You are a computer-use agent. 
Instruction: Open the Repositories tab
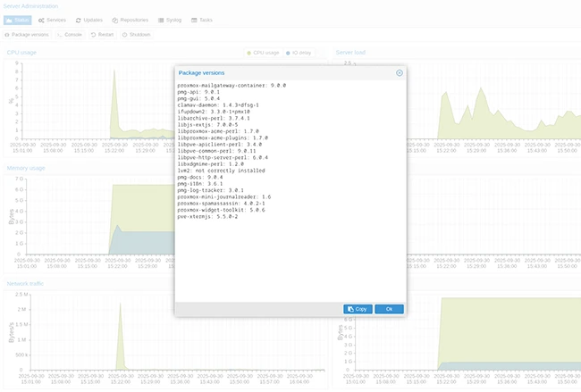click(x=131, y=19)
